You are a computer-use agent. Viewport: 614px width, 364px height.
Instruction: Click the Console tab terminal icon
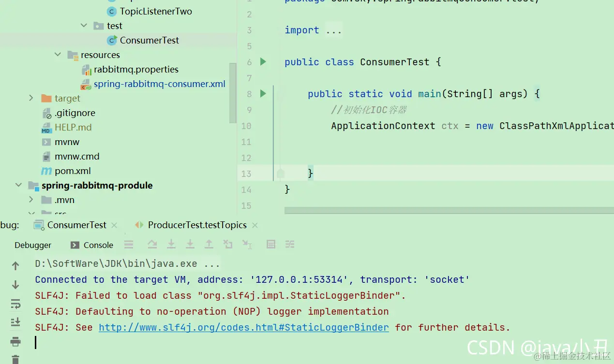75,245
